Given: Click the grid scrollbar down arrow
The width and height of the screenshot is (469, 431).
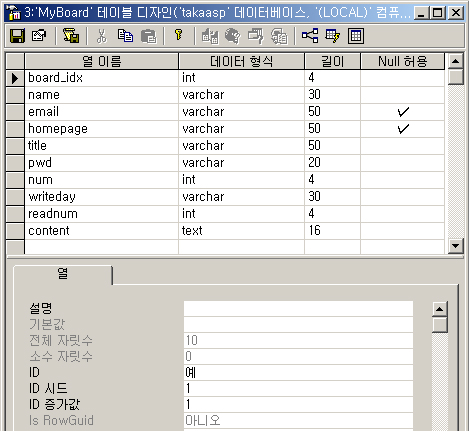Looking at the screenshot, I should (x=455, y=246).
